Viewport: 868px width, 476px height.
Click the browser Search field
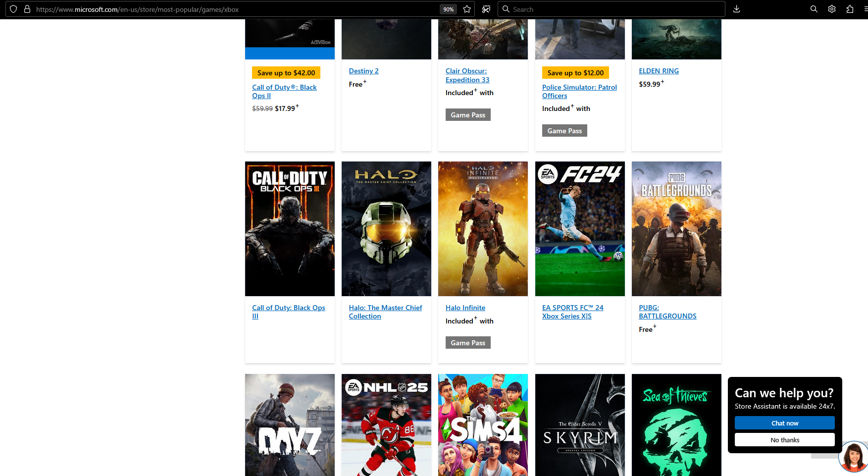611,9
